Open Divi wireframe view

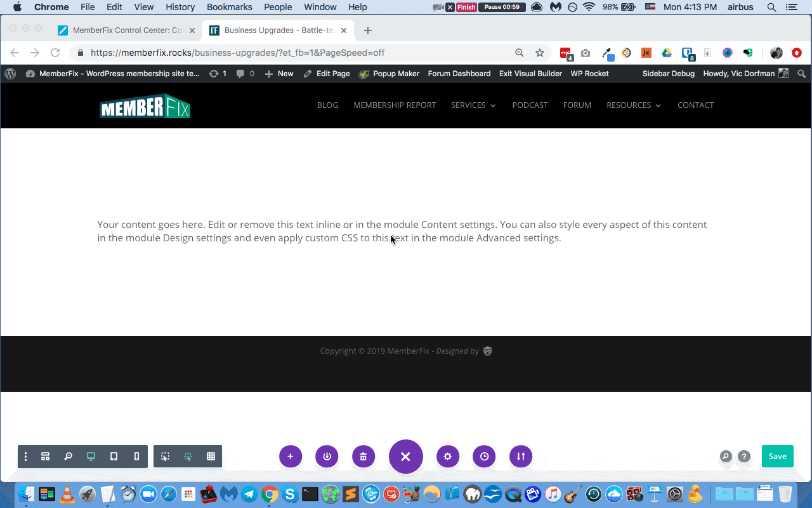(x=45, y=457)
